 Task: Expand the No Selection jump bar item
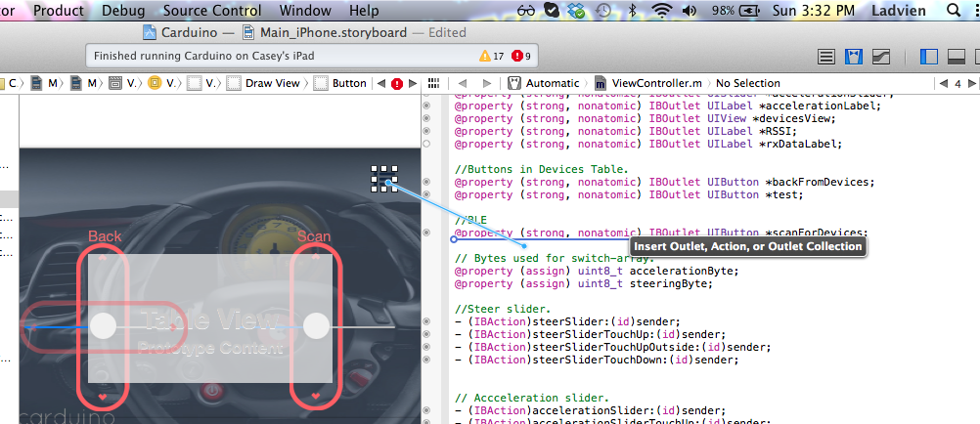(748, 84)
